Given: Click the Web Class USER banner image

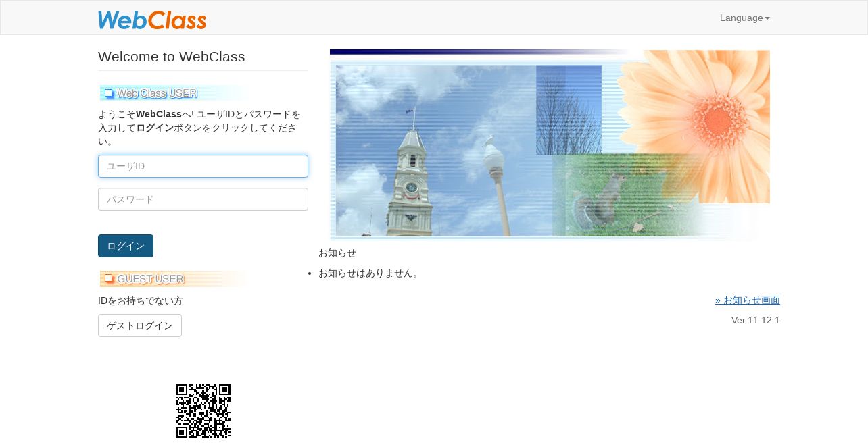Looking at the screenshot, I should point(174,93).
